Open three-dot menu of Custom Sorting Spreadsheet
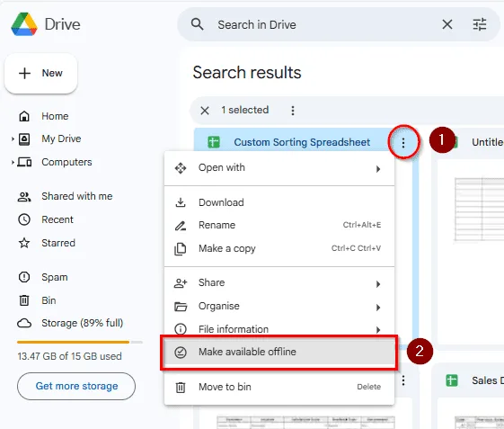Screen dimensions: 504x429 (x=403, y=142)
